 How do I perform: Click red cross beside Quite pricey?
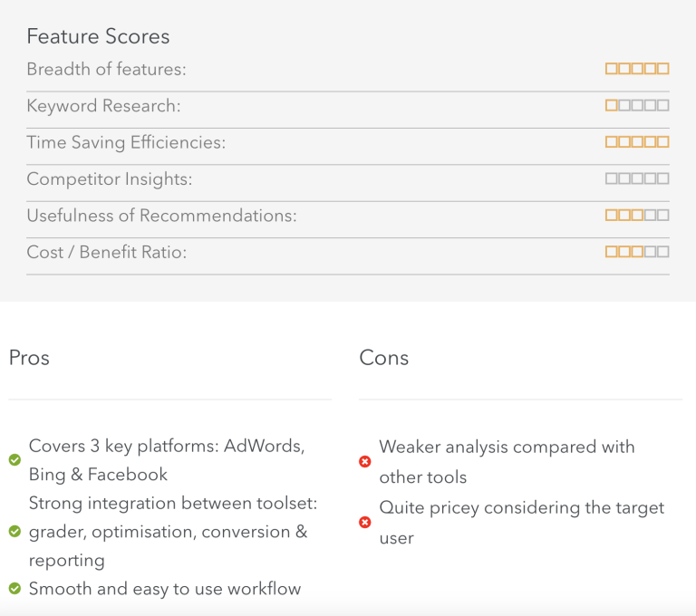365,523
